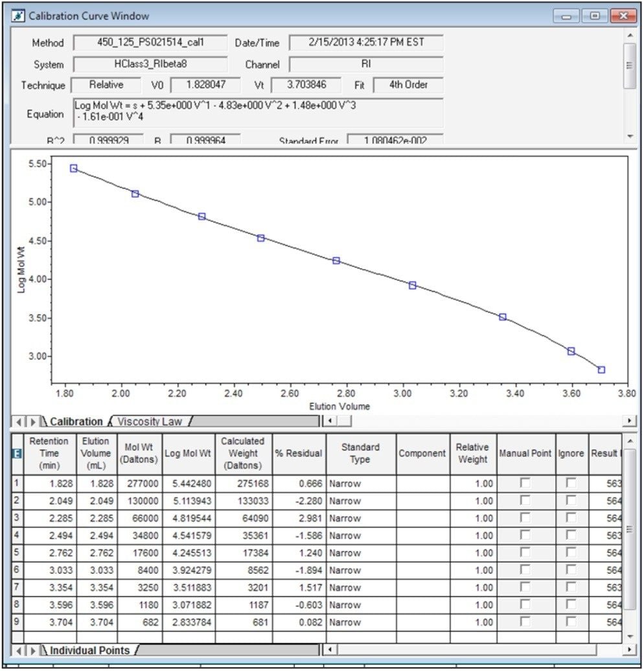Click Calculated Weight cell 17384

click(x=244, y=553)
